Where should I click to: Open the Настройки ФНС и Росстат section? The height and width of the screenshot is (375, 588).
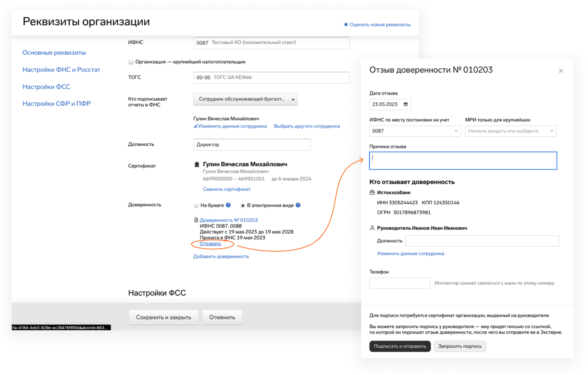tap(61, 70)
